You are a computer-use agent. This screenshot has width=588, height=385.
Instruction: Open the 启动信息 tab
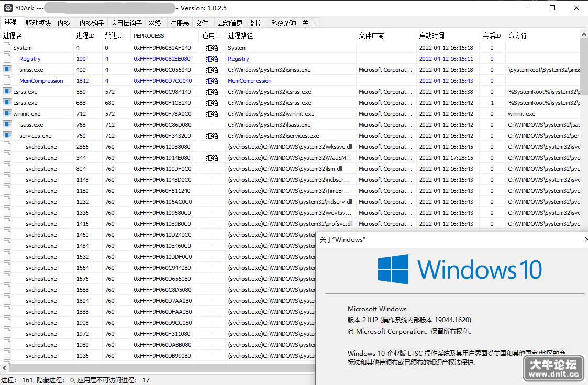[x=230, y=23]
